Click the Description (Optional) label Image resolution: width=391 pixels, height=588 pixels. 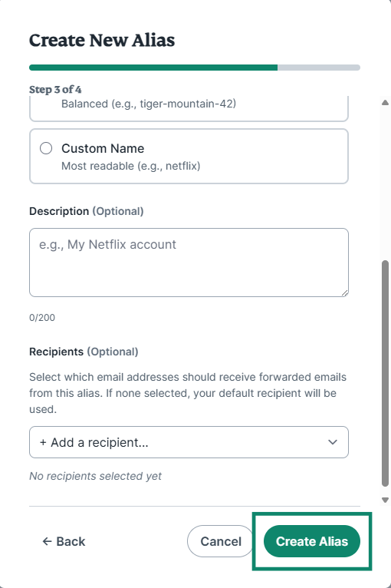[86, 211]
